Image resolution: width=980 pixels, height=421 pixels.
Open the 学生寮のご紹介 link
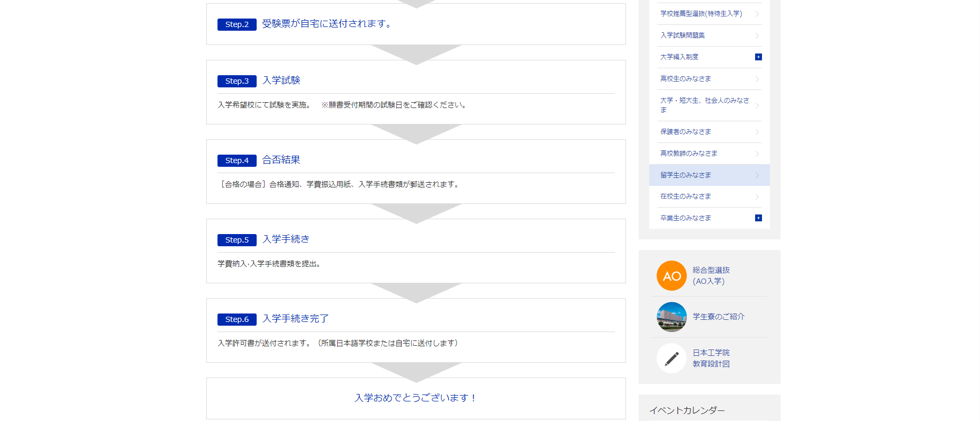pyautogui.click(x=718, y=317)
